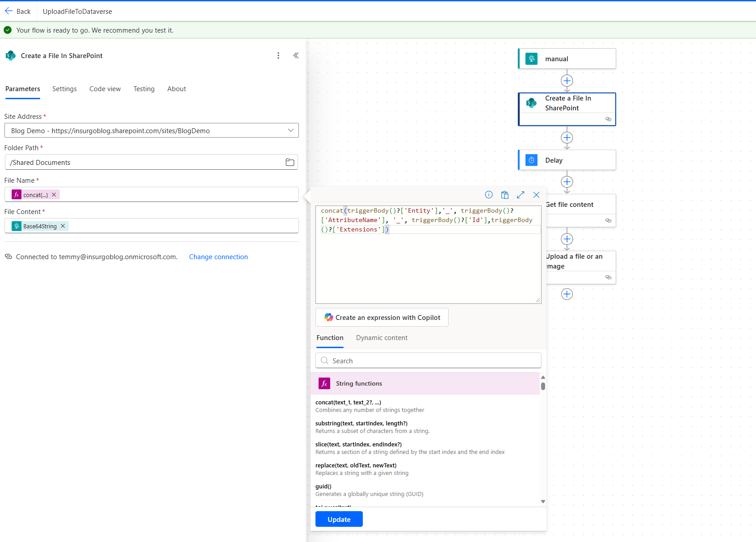Click connection link icon on SharePoint card

[608, 119]
